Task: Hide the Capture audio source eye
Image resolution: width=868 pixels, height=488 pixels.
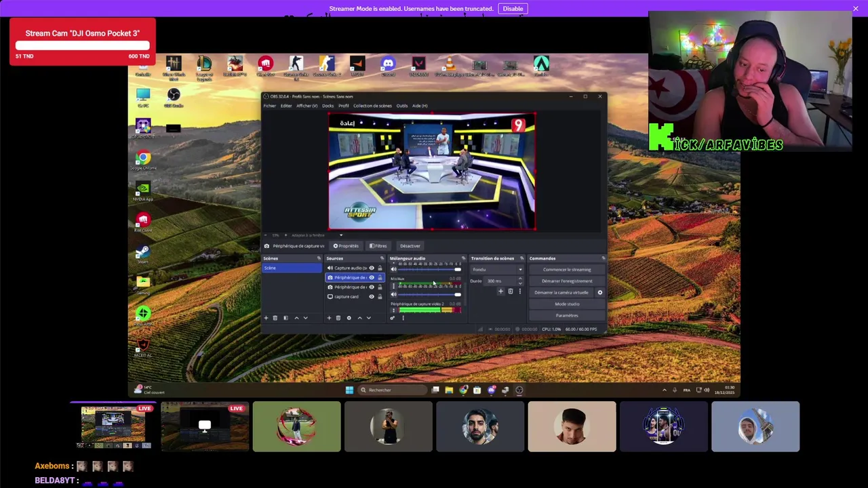Action: pyautogui.click(x=371, y=268)
